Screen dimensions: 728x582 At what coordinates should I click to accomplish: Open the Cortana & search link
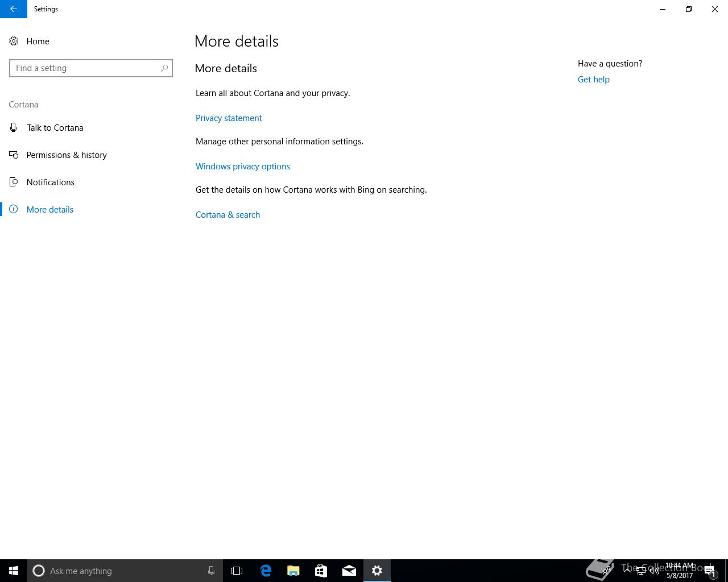click(227, 215)
